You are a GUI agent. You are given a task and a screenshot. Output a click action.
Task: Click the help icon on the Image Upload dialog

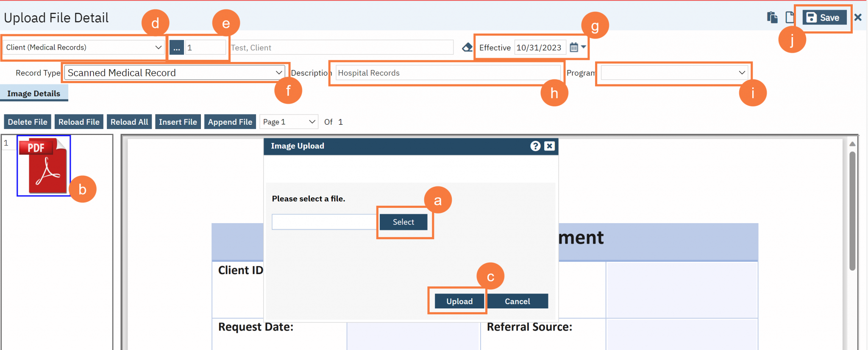pos(535,146)
